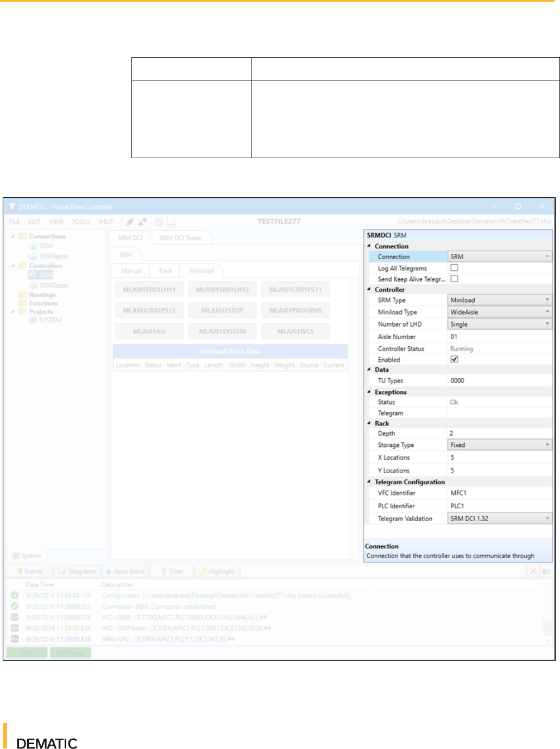Click the green SRM connection status indicator
The width and height of the screenshot is (560, 749).
point(27,653)
